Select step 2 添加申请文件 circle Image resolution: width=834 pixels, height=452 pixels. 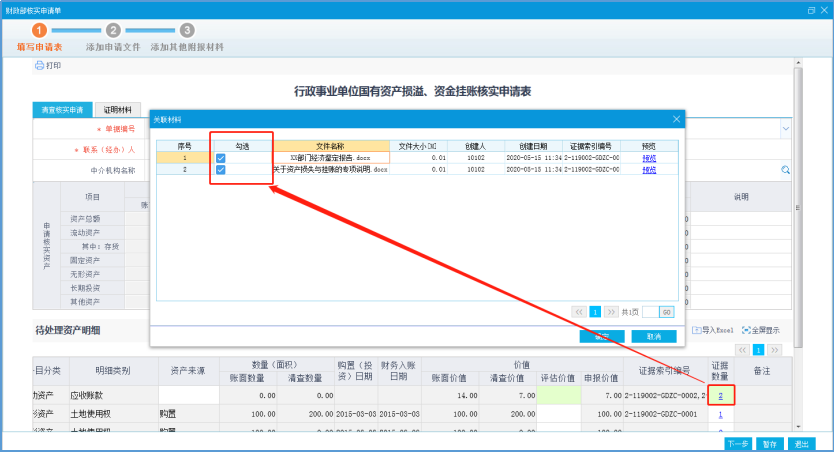pos(113,31)
